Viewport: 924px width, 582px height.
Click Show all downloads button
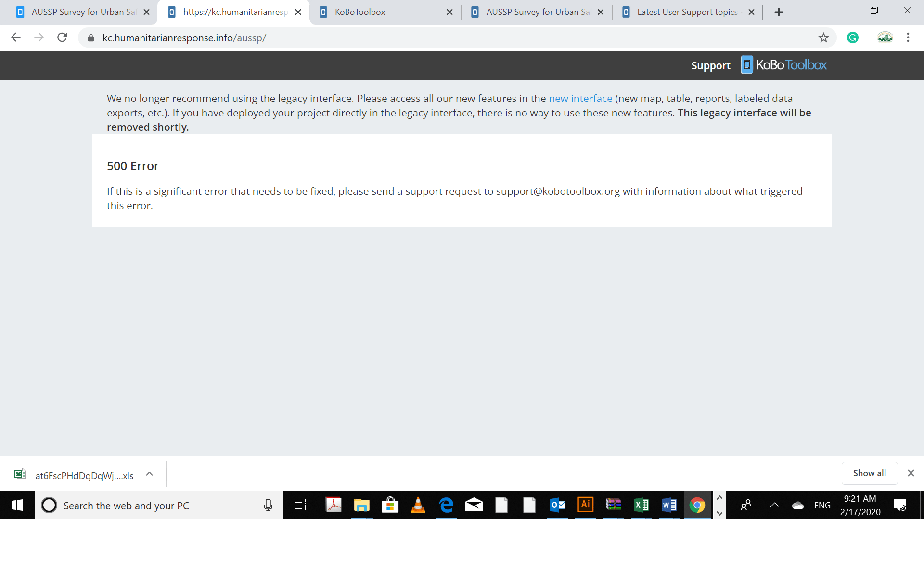click(x=869, y=473)
